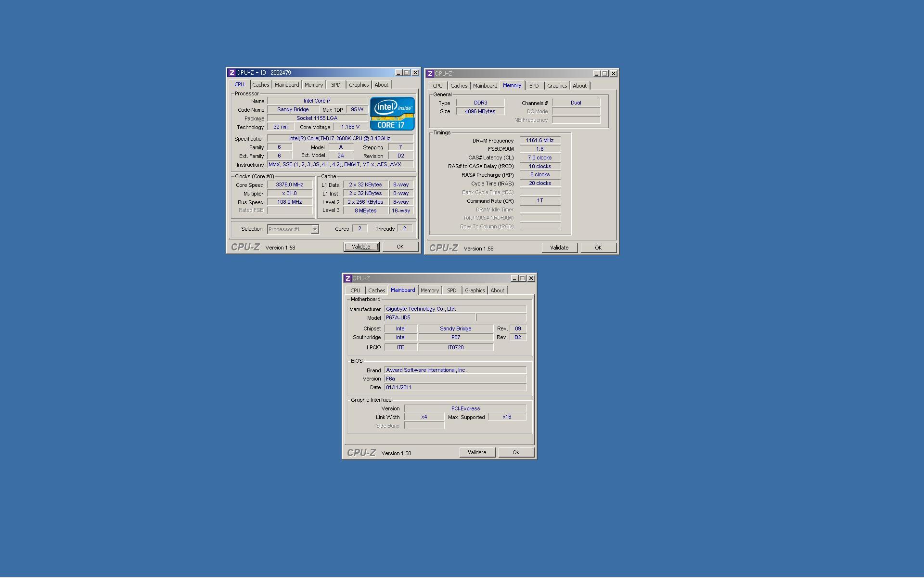
Task: Click the Instructions field MMX, SSE text
Action: [x=340, y=164]
